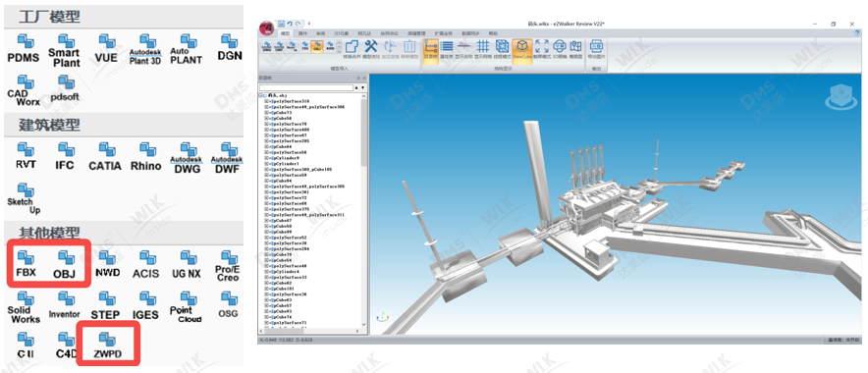Click the ViewCube in the 3D viewport
The image size is (868, 373).
tap(841, 97)
